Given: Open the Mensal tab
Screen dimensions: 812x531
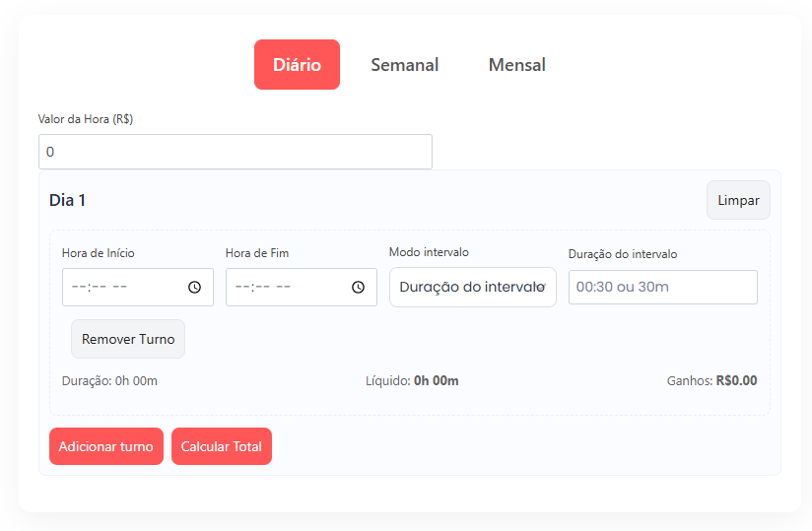Looking at the screenshot, I should click(x=516, y=65).
